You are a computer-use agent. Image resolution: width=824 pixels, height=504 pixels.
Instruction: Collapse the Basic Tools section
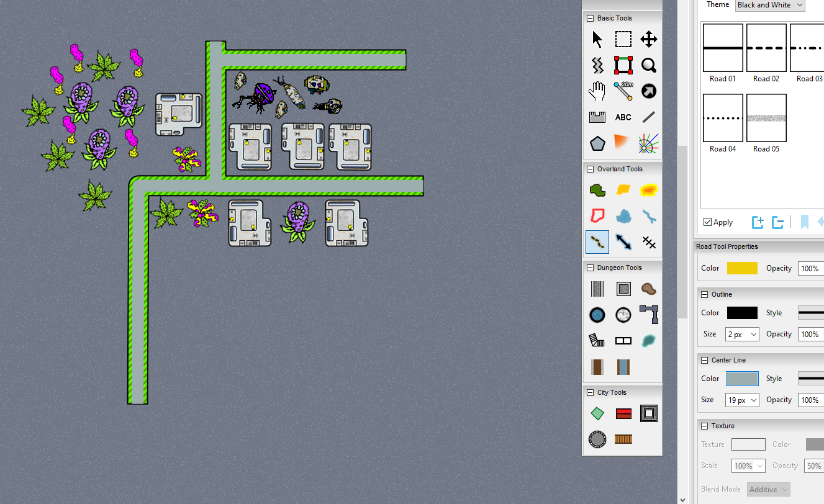point(590,19)
